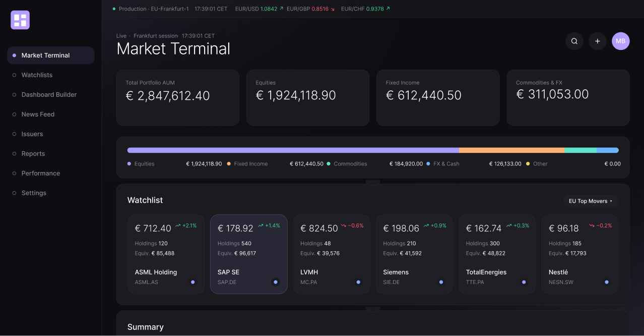644x336 pixels.
Task: Click the € 126,133.00 FX & Cash value
Action: coord(505,164)
